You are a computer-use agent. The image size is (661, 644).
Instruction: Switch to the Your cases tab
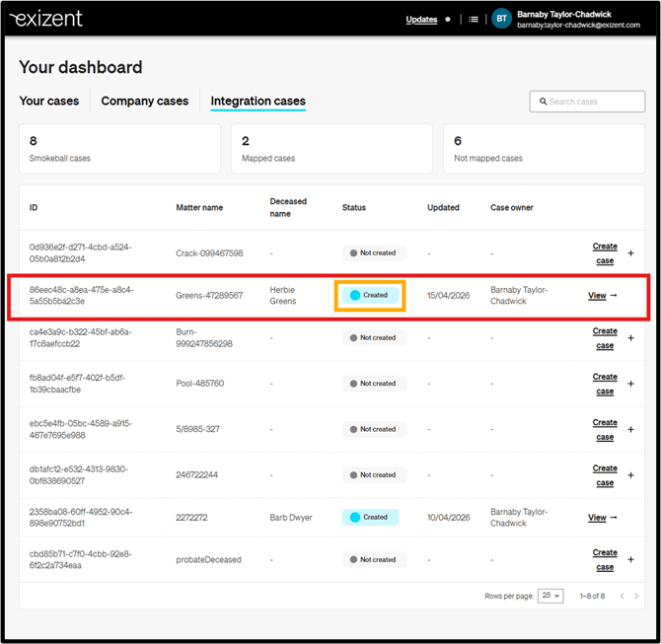click(x=49, y=101)
